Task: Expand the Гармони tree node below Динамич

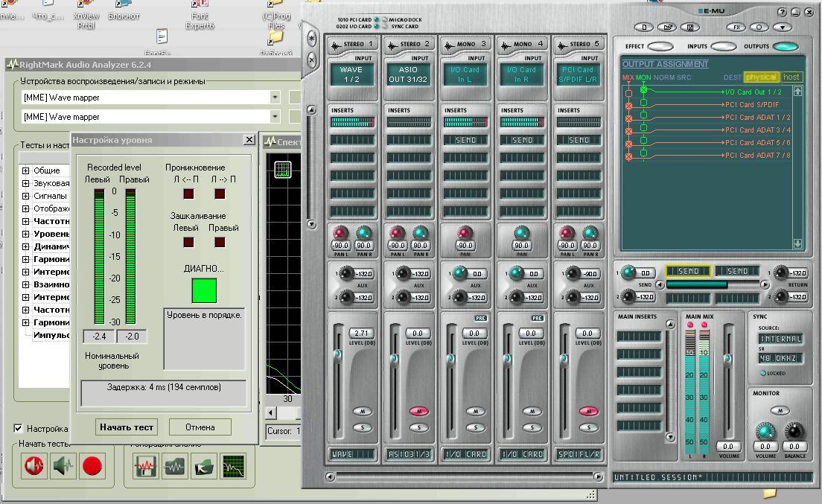Action: point(25,259)
